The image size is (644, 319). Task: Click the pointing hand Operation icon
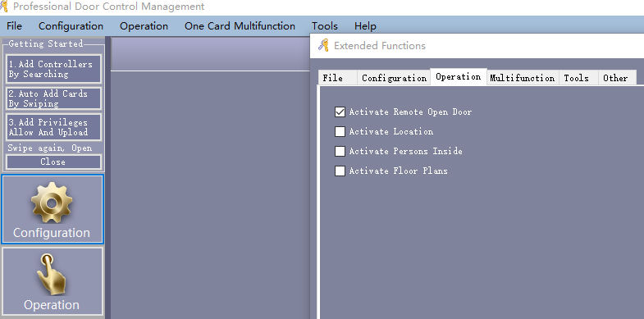tap(52, 274)
